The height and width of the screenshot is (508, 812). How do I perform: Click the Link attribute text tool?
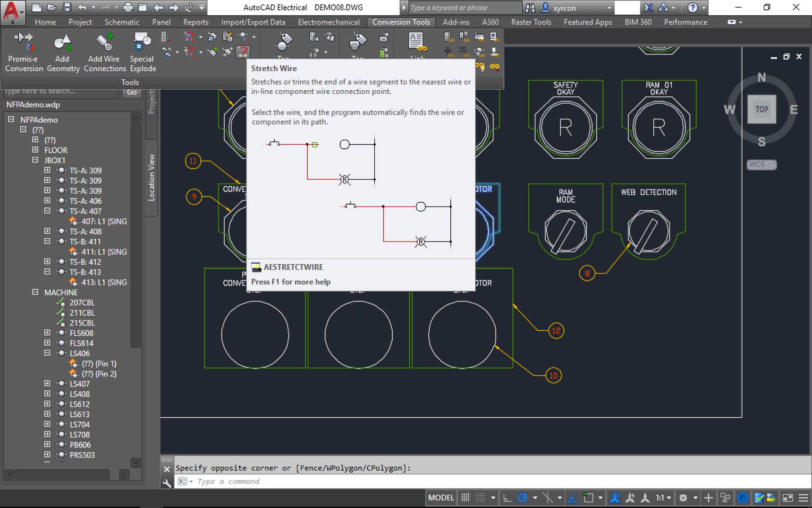pyautogui.click(x=417, y=46)
